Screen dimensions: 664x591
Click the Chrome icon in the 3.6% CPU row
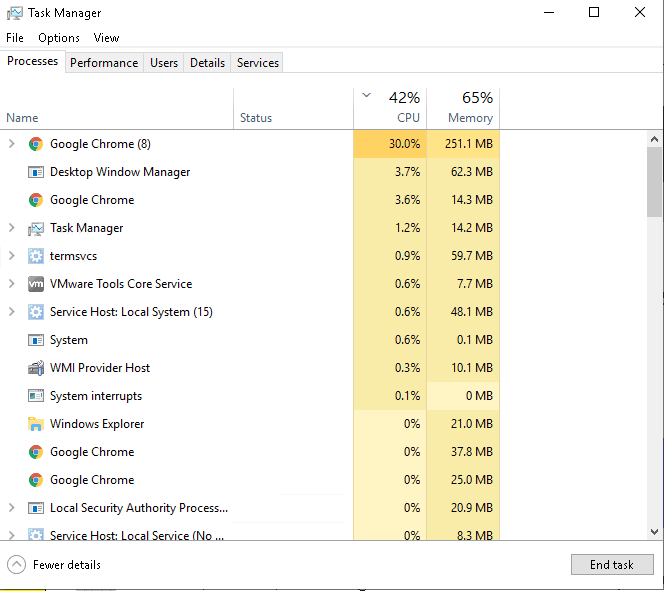tap(36, 200)
